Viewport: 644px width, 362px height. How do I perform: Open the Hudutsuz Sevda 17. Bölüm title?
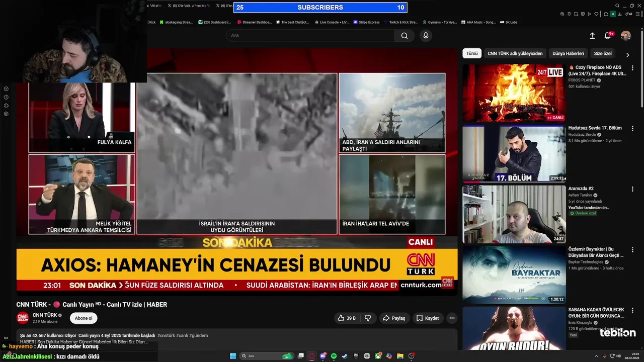595,128
